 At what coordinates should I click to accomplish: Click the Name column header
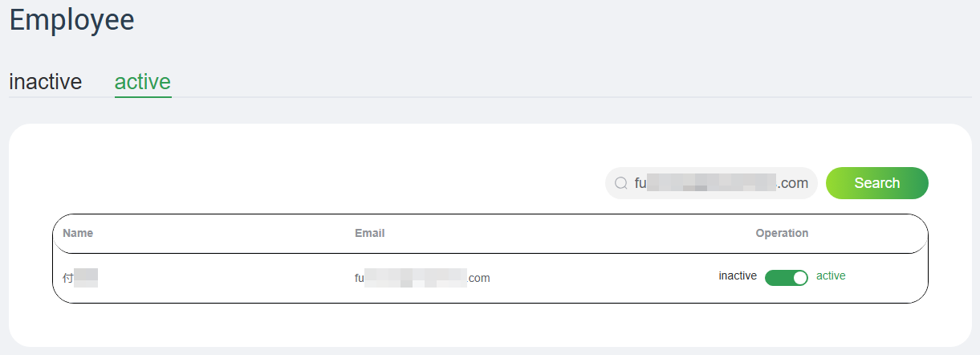(x=78, y=234)
